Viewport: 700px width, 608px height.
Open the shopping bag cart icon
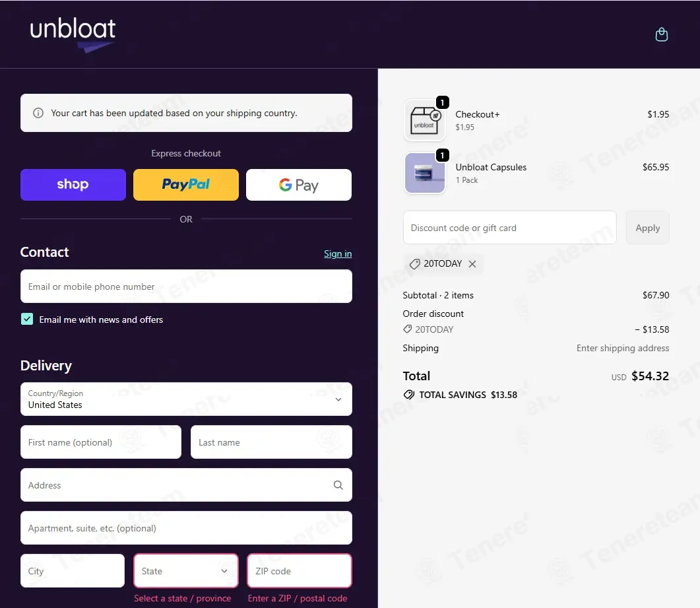tap(661, 34)
